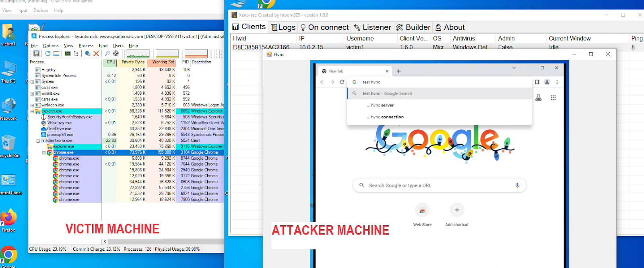The height and width of the screenshot is (268, 644).
Task: Collapse the clientxeno.exe process tree
Action: coord(38,141)
